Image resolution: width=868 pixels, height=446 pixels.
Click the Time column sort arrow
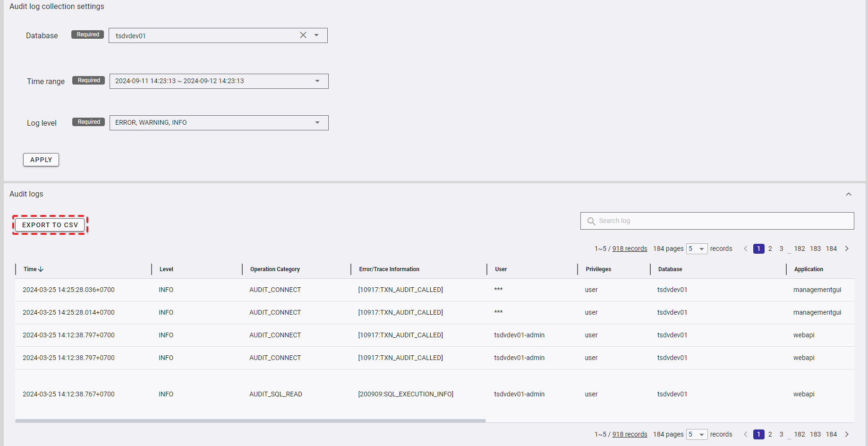41,269
